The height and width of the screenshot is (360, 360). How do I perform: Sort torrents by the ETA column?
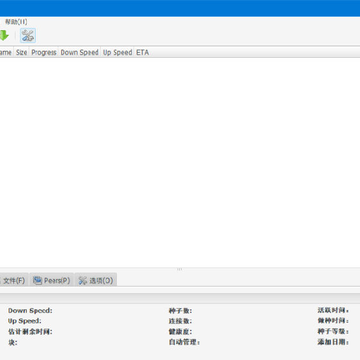[x=142, y=52]
